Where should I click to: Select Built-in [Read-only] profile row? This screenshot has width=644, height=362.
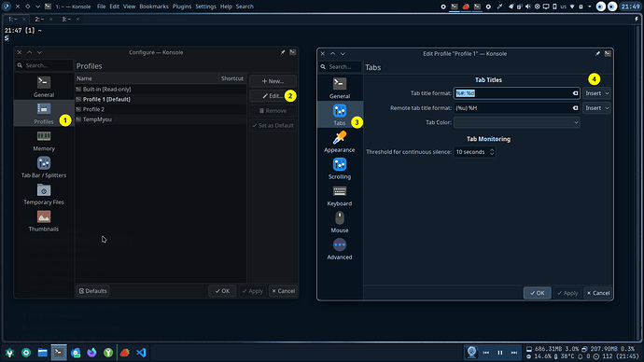pyautogui.click(x=161, y=89)
